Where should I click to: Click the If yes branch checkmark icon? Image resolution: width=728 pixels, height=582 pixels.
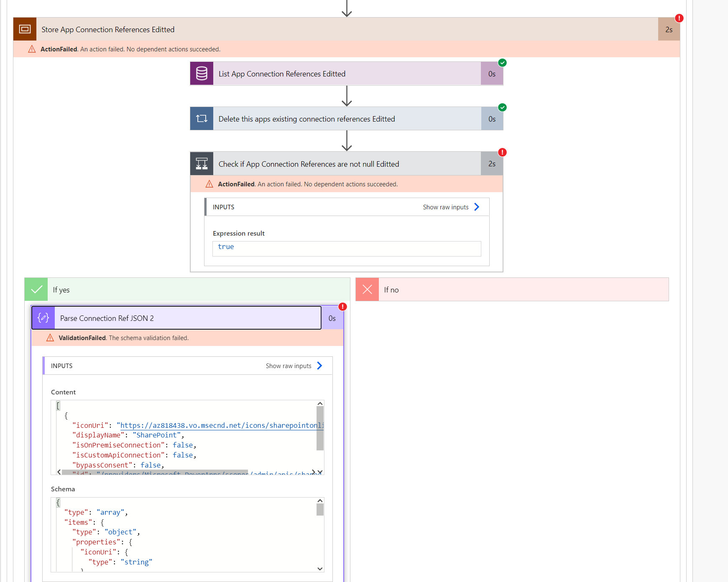point(36,289)
